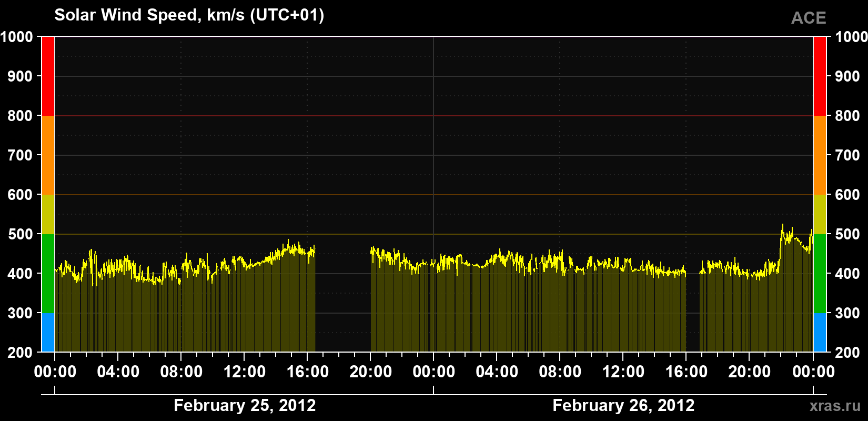This screenshot has width=868, height=421.
Task: Click the 04:00 tick label on February 25
Action: tap(118, 372)
